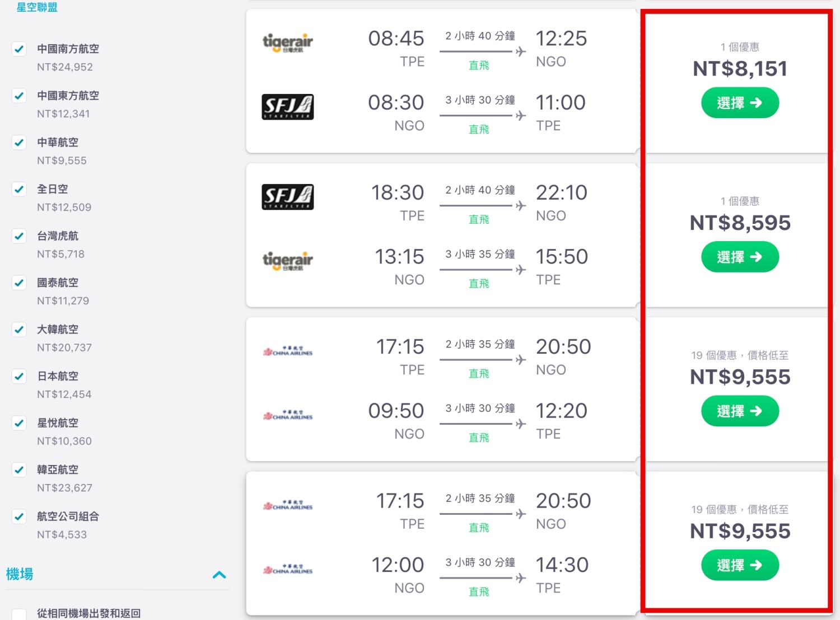Uncheck the 台灣虎航 airline checkbox
The width and height of the screenshot is (840, 620).
[19, 236]
